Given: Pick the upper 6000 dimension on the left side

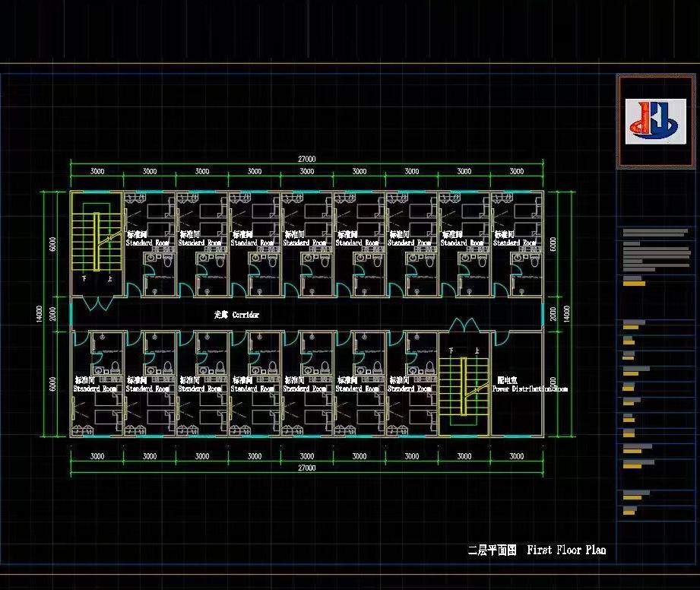Looking at the screenshot, I should click(x=52, y=244).
